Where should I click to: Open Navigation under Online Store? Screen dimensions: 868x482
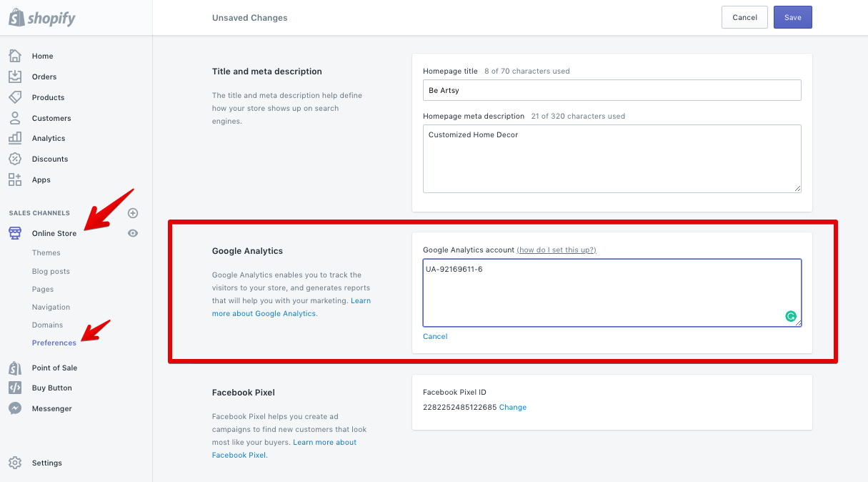(x=51, y=307)
